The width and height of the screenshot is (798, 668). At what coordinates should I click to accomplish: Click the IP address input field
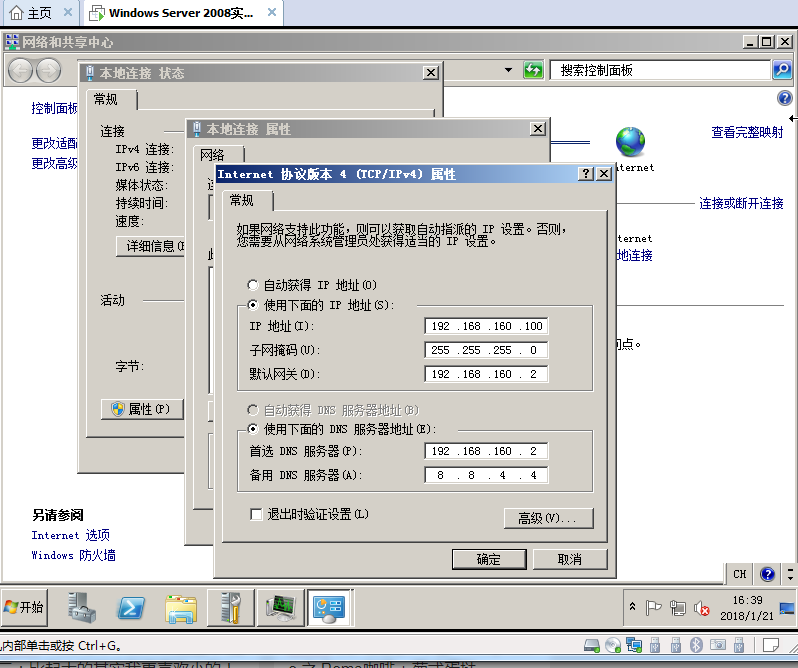pos(486,326)
